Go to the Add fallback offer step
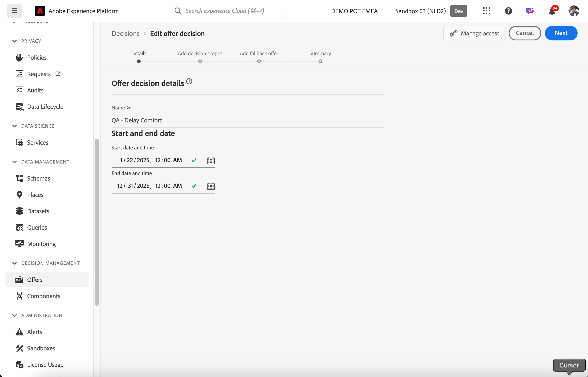 [259, 57]
